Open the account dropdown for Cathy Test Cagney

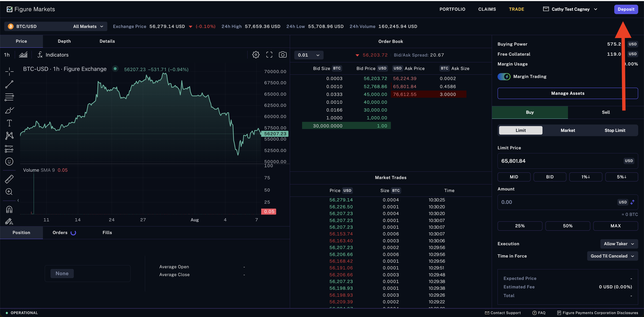pos(570,9)
